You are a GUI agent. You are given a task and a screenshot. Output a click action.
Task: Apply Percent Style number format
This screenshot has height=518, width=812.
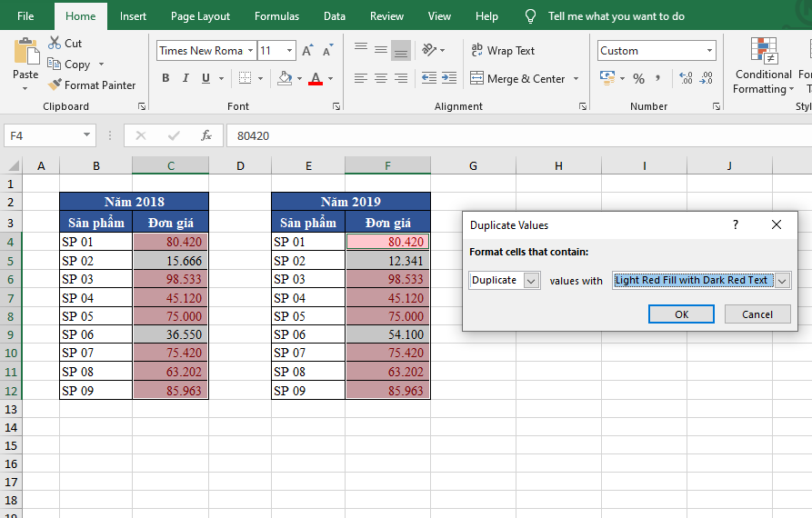[638, 79]
